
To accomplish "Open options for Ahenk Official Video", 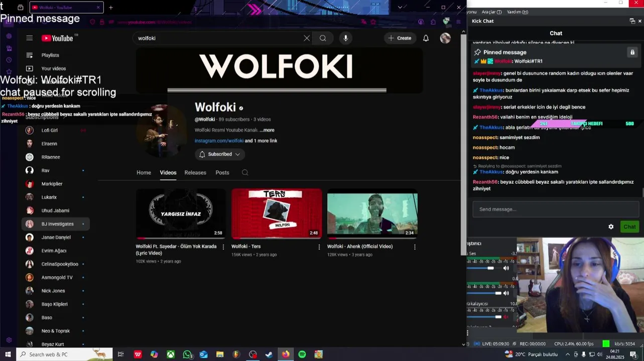I will (x=415, y=247).
